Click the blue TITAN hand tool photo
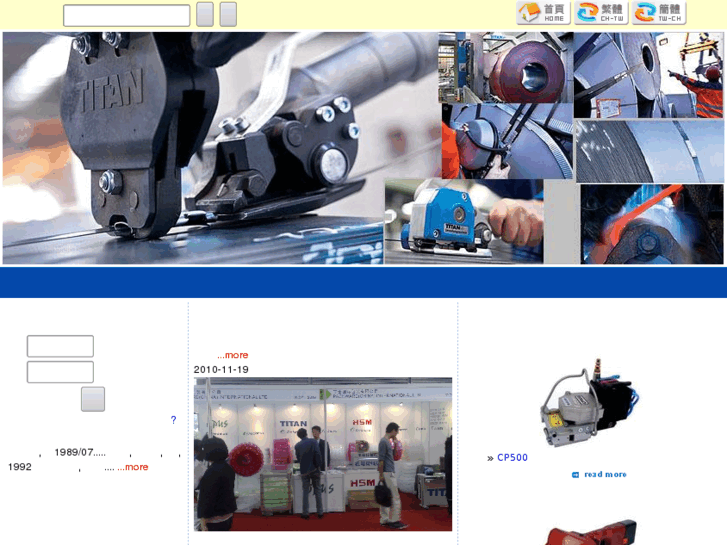The width and height of the screenshot is (727, 545). click(x=464, y=221)
